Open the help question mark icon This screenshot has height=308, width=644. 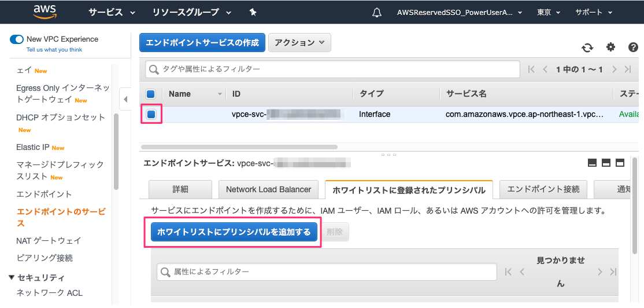point(634,47)
